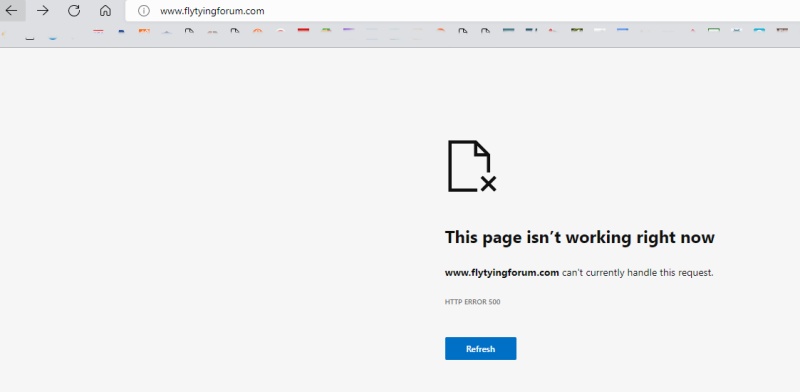800x392 pixels.
Task: Reload the page with the toolbar refresh icon
Action: (74, 11)
